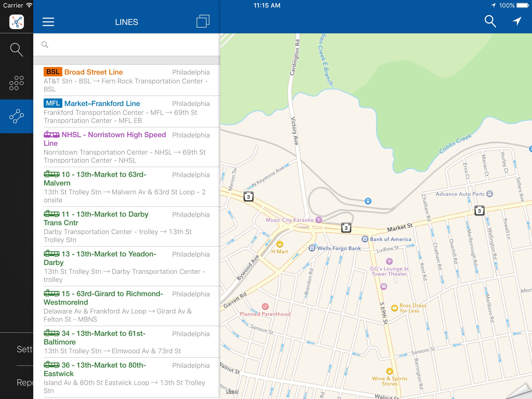Tap the app logo in sidebar
Viewport: 532px width, 399px height.
click(x=16, y=22)
